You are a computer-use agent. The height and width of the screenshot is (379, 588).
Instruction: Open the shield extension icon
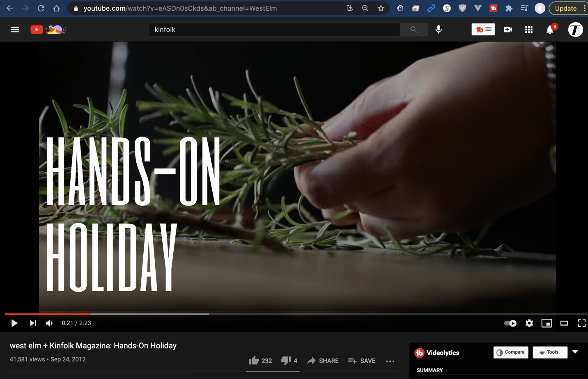click(x=462, y=8)
